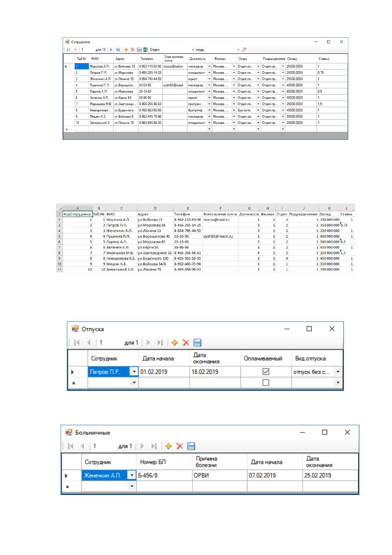Select address cell ул.Керчи 54 in grid
This screenshot has height=555, width=392.
(126, 98)
